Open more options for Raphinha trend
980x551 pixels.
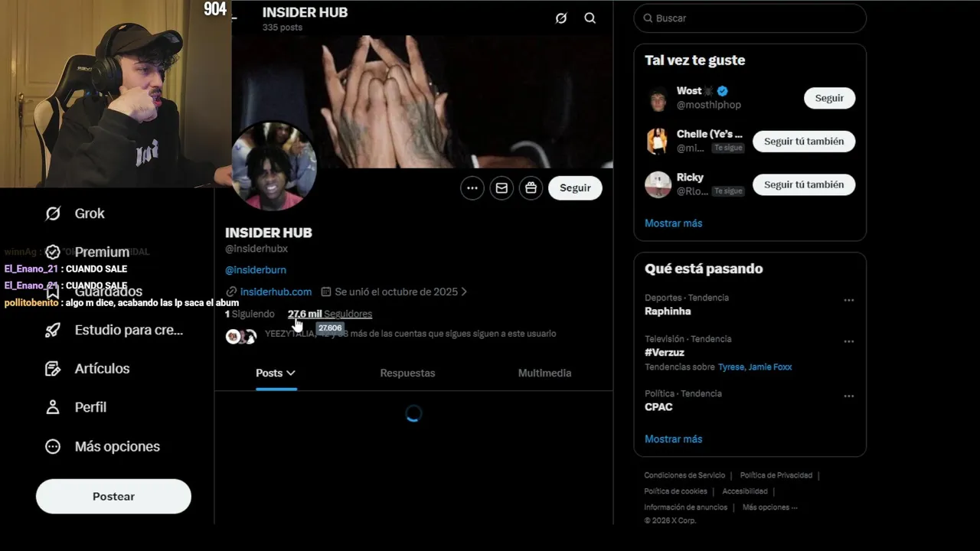pos(848,301)
